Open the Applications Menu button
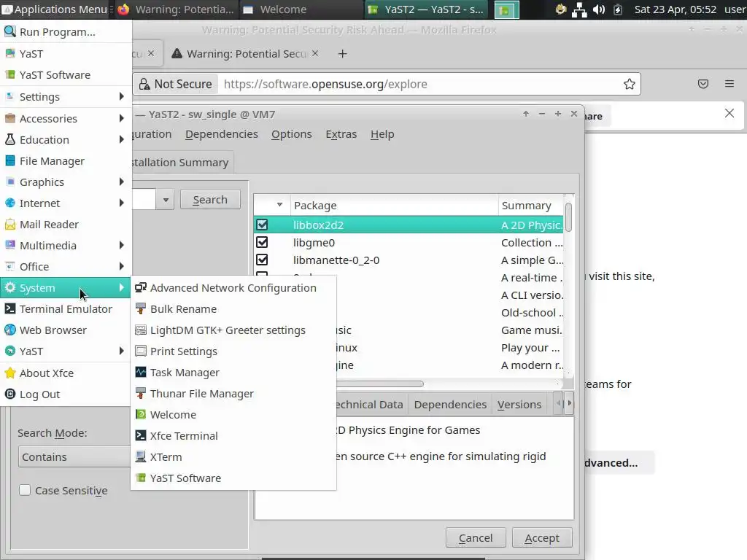The height and width of the screenshot is (560, 747). coord(56,9)
